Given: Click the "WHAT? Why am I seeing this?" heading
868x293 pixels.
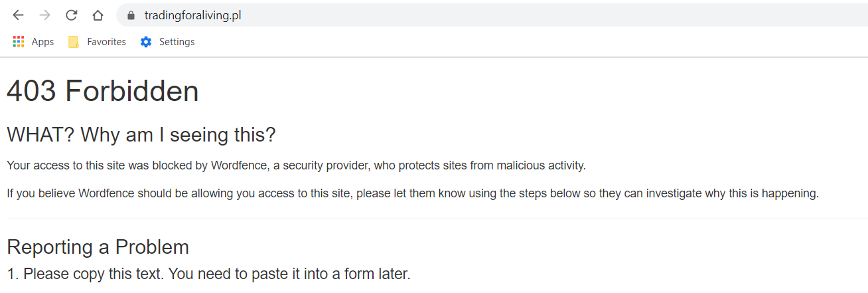Looking at the screenshot, I should [x=141, y=135].
